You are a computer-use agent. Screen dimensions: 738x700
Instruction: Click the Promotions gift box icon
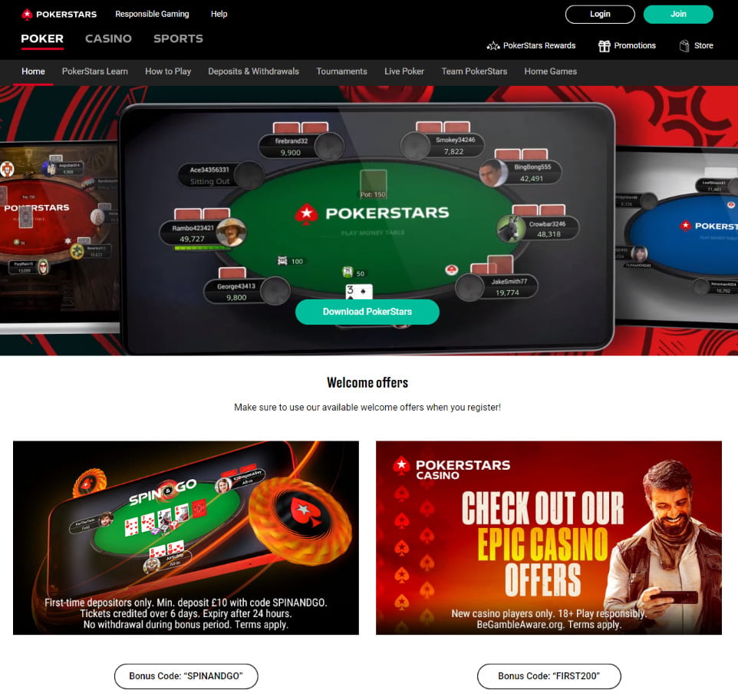[604, 45]
